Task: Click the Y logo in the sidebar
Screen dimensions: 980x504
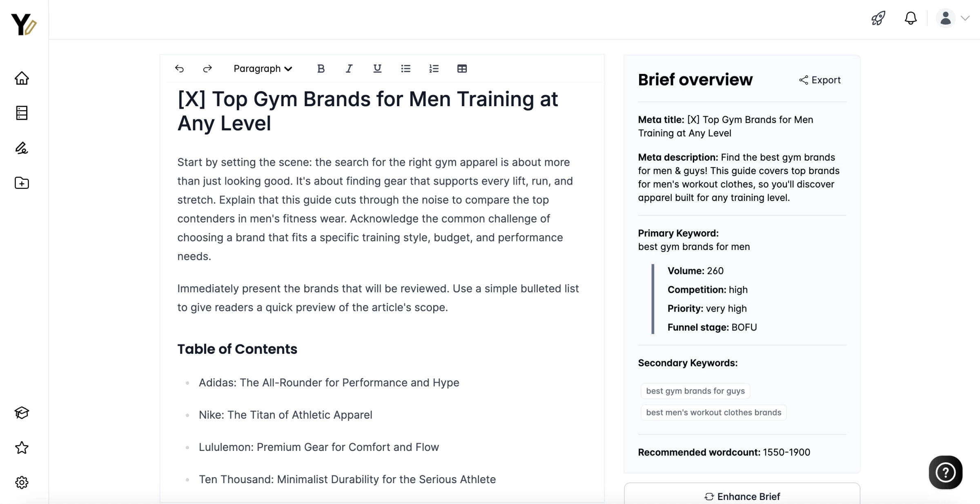Action: point(24,24)
